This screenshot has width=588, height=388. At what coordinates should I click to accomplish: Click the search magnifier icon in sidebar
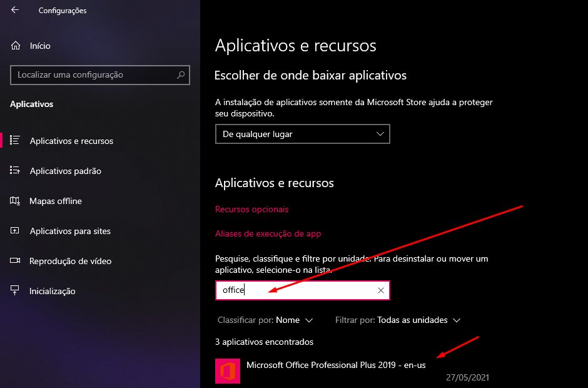[181, 74]
